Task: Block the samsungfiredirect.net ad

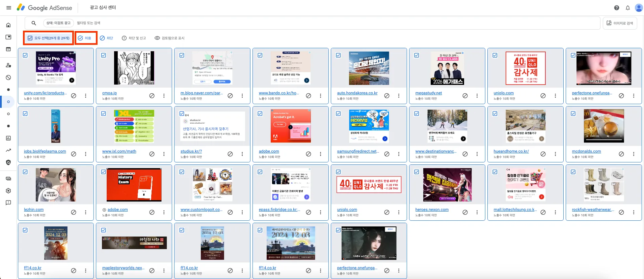Action: click(x=387, y=154)
